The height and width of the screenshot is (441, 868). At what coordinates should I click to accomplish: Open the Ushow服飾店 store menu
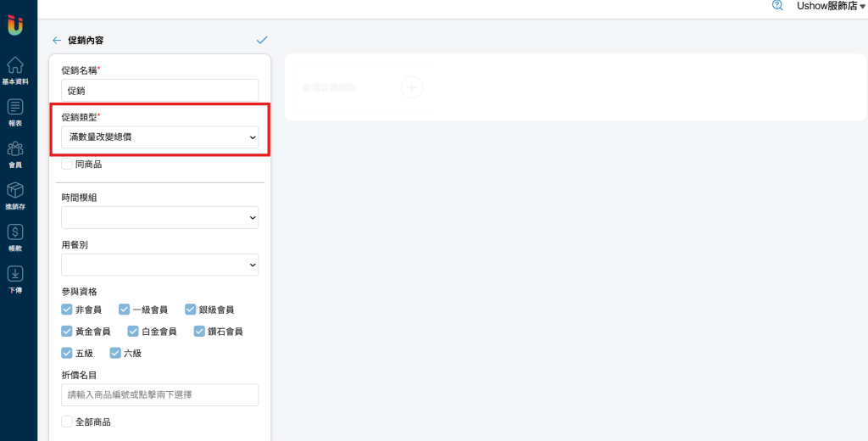(x=831, y=6)
